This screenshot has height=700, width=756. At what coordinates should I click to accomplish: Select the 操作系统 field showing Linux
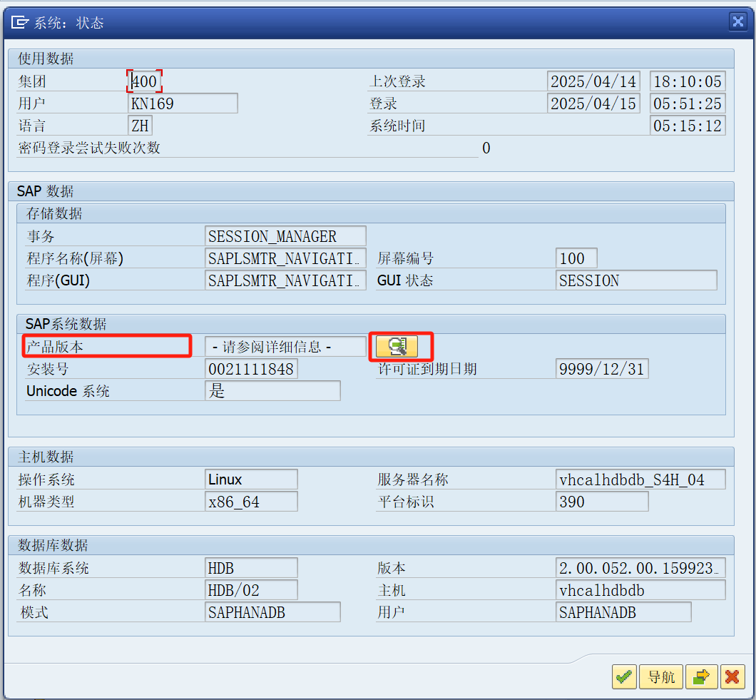(250, 479)
